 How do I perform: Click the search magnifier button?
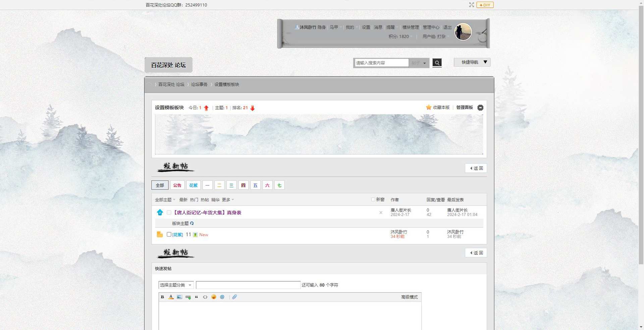(437, 63)
